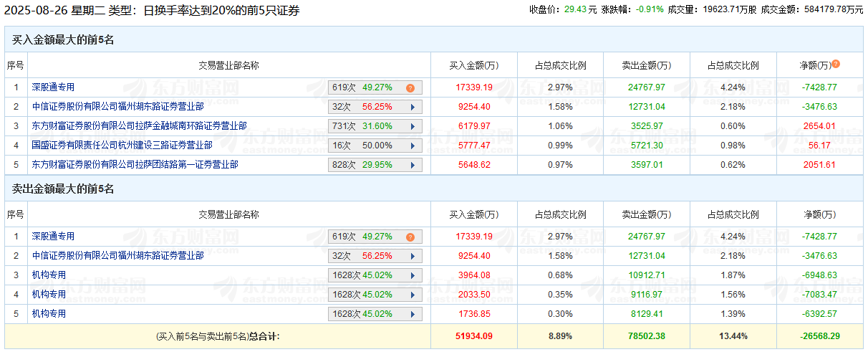Click arrow icon in sell-side rank 5 机构专用 row
Image resolution: width=868 pixels, height=352 pixels.
coord(413,314)
